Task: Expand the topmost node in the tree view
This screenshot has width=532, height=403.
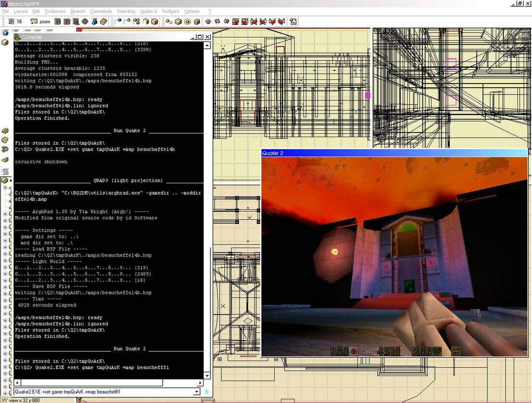Action: [5, 187]
